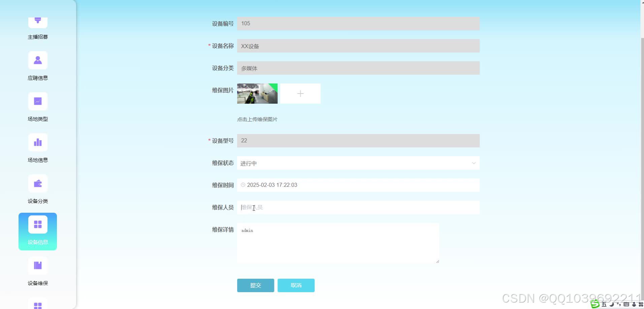This screenshot has width=644, height=309.
Task: Click the 设备名称 field showing XX设备
Action: [358, 46]
